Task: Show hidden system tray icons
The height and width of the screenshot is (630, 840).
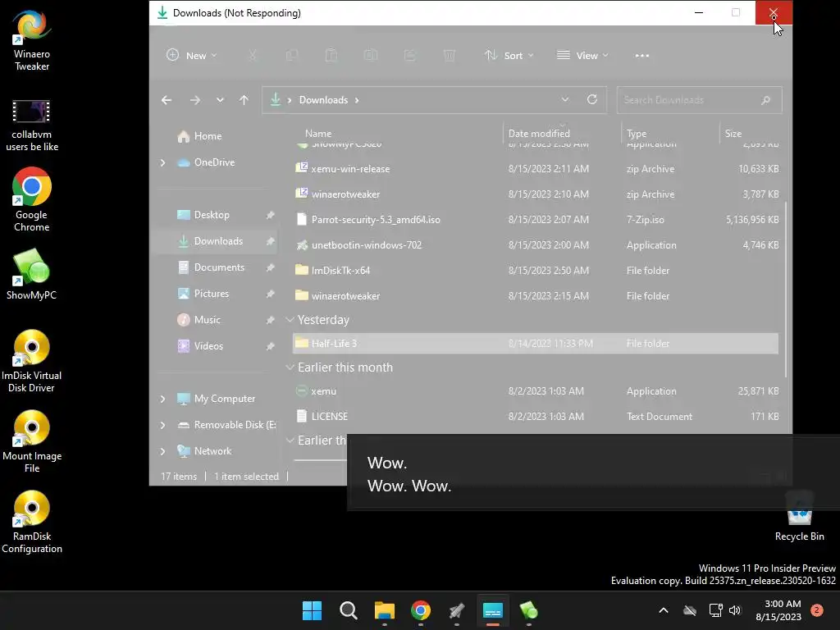Action: coord(663,610)
